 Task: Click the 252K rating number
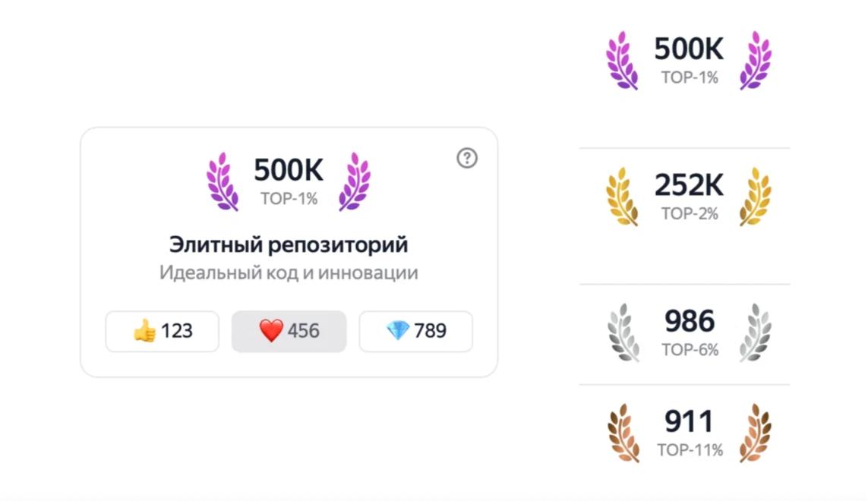(x=689, y=185)
